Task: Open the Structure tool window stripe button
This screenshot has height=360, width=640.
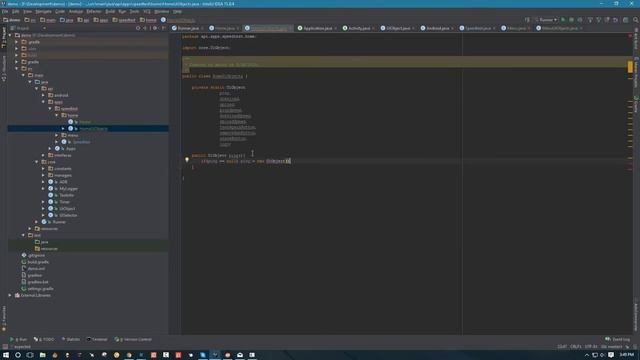Action: 4,69
